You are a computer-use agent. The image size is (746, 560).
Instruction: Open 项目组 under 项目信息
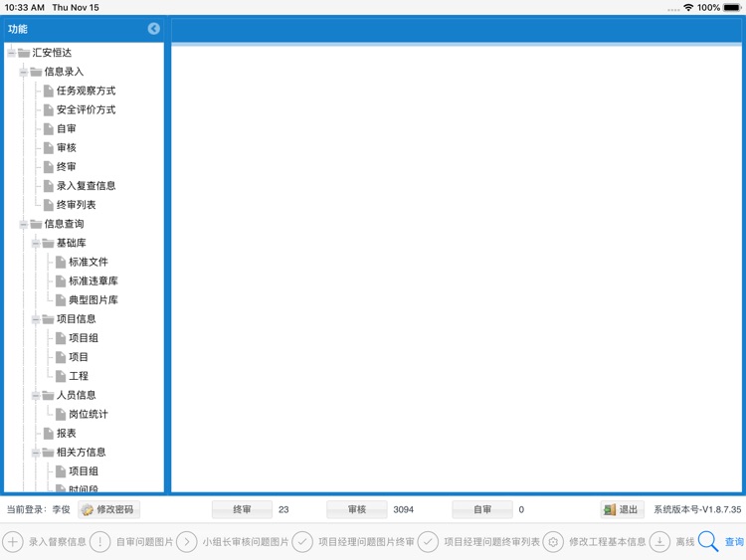(x=84, y=338)
